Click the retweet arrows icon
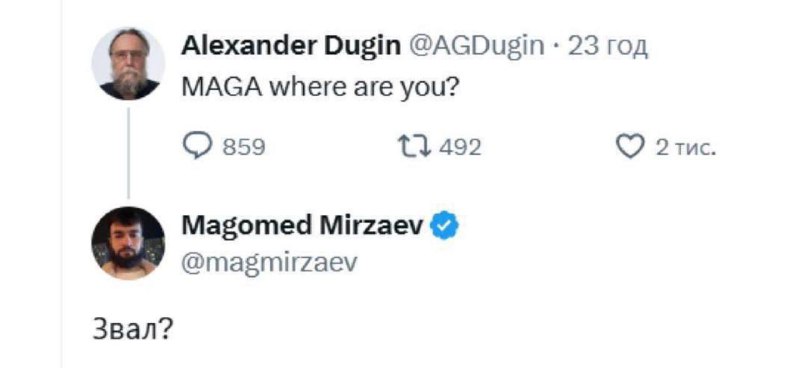 point(415,148)
